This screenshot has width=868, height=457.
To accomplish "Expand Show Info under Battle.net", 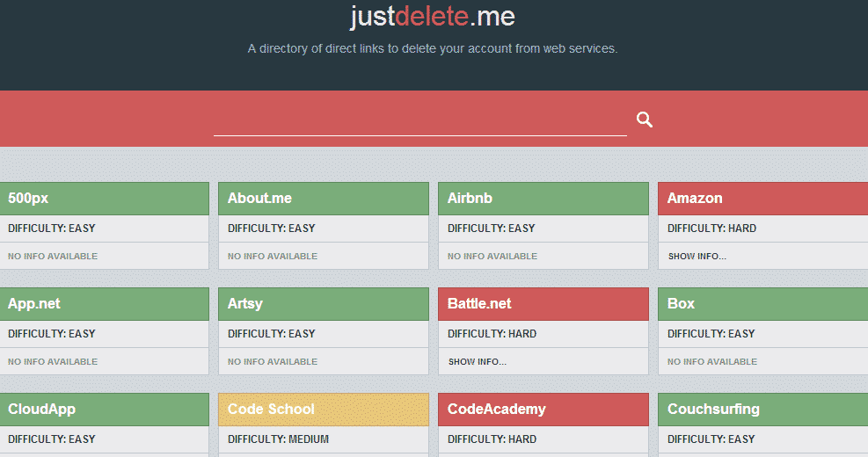I will 477,362.
